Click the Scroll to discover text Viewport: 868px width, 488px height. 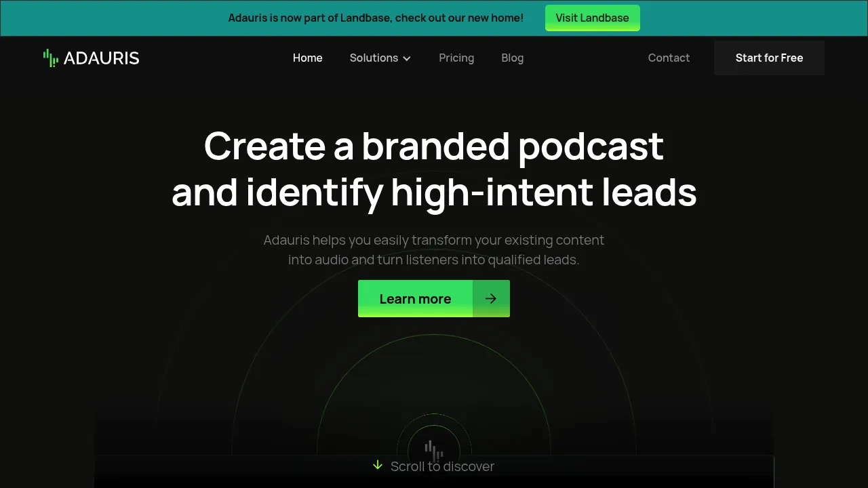click(x=442, y=466)
